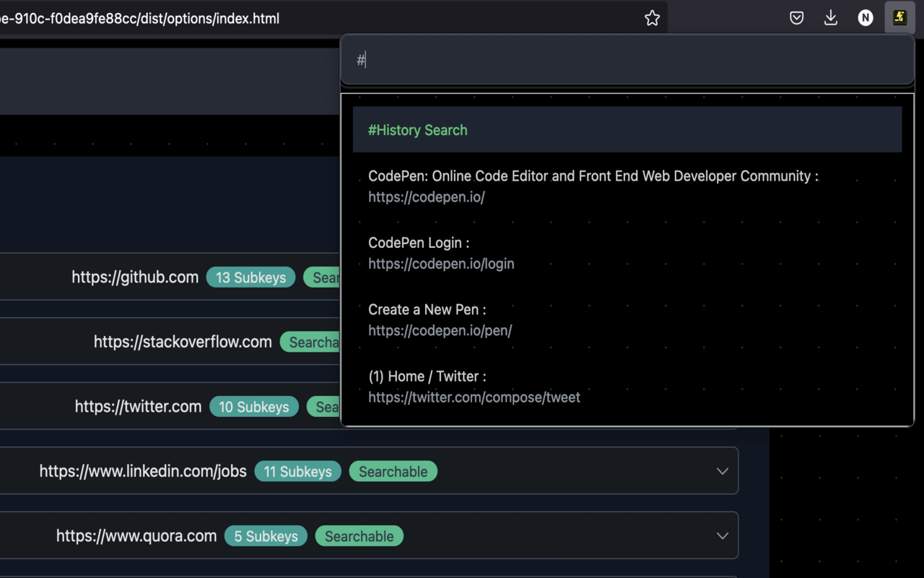Image resolution: width=924 pixels, height=578 pixels.
Task: Click the https://github.com key text
Action: tap(135, 277)
